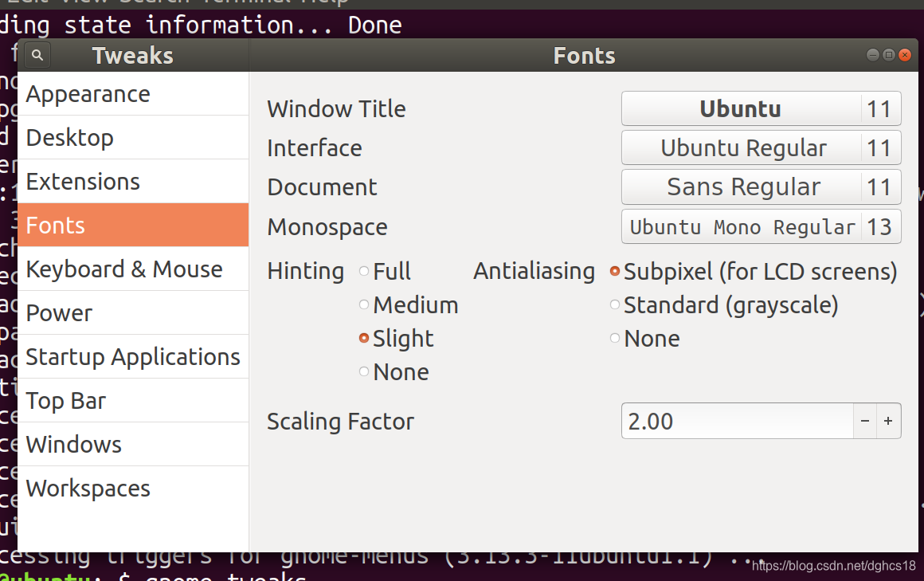The height and width of the screenshot is (581, 924).
Task: Open the Desktop section
Action: [x=133, y=137]
